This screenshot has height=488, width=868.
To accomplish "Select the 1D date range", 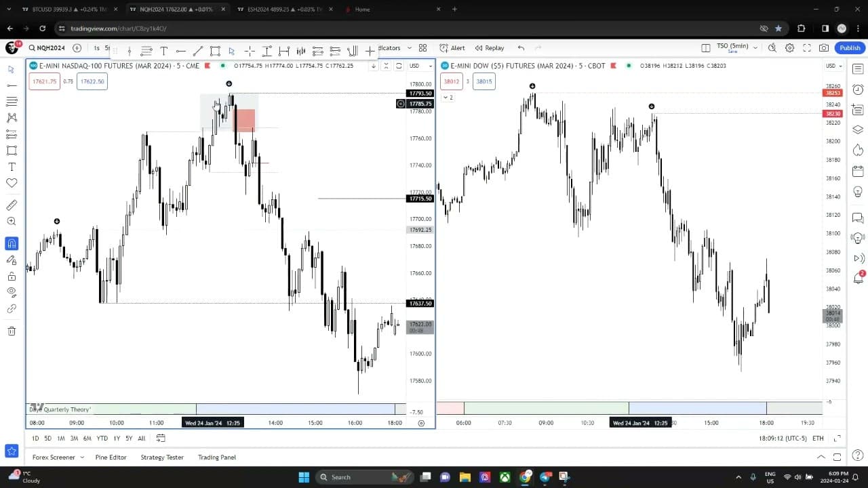I will pos(35,439).
